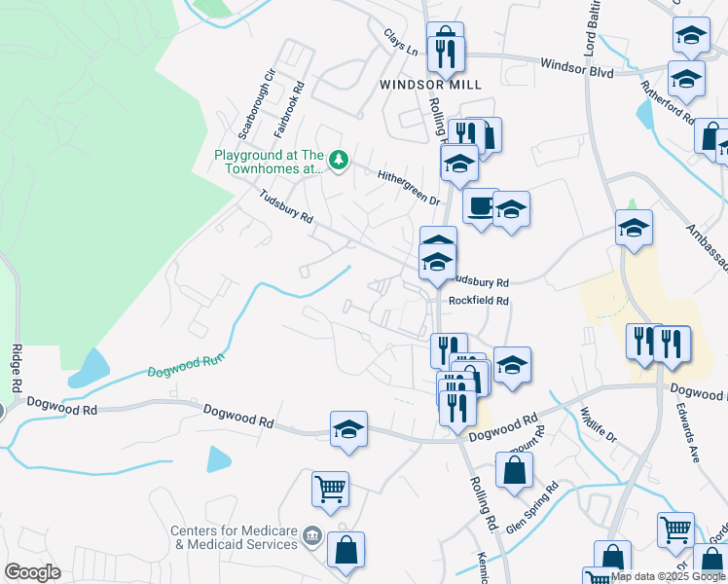Click the right restaurant marker near Edwards Ave
The height and width of the screenshot is (584, 728).
[x=672, y=346]
